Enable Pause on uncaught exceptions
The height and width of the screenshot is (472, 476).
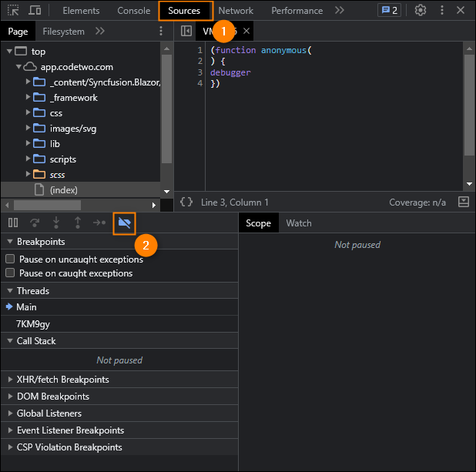tap(10, 259)
